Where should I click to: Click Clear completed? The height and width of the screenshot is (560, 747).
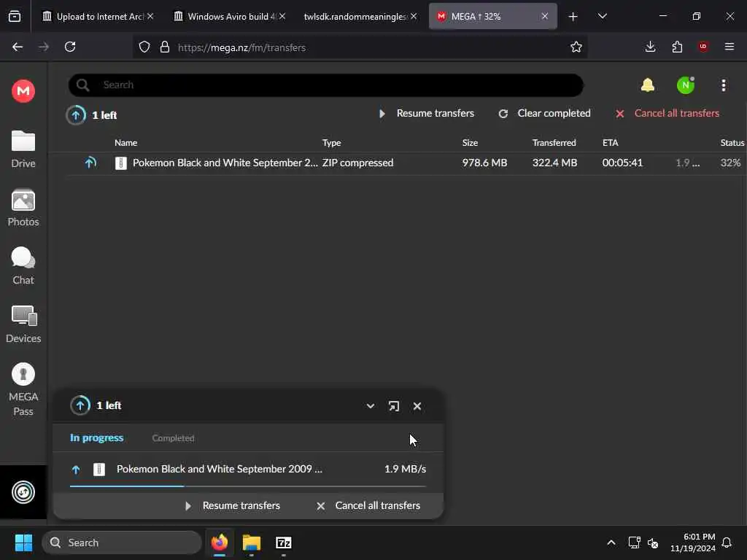point(544,113)
